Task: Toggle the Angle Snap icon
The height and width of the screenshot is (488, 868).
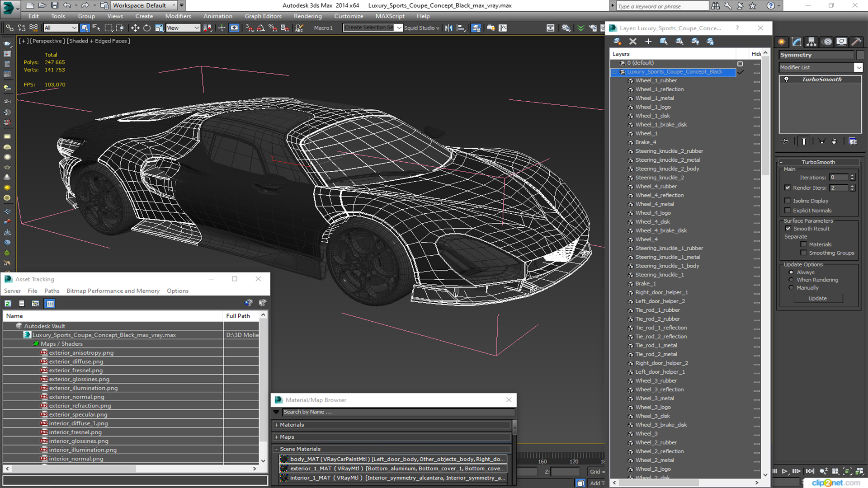Action: (x=261, y=28)
